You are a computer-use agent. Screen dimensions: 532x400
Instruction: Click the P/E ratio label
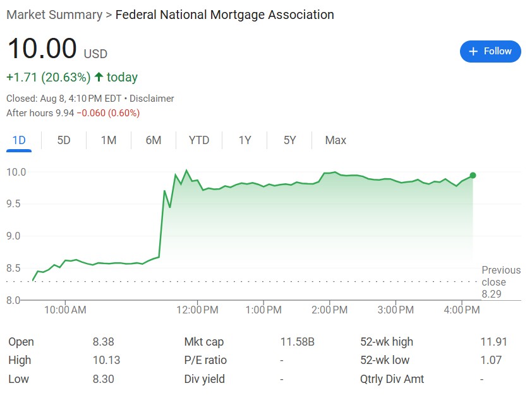(x=205, y=360)
